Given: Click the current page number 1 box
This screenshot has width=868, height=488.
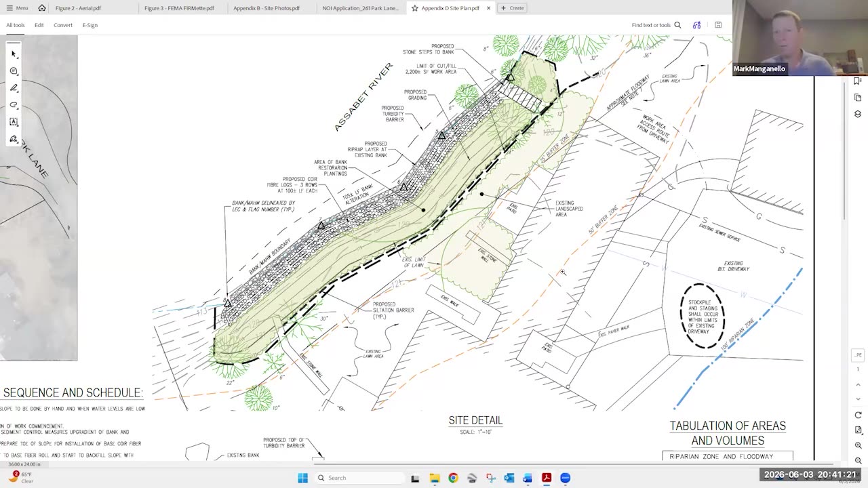Looking at the screenshot, I should coord(858,369).
